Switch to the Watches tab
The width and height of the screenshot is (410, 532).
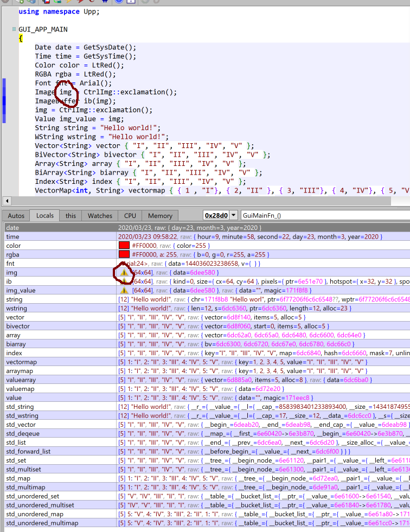tap(100, 215)
